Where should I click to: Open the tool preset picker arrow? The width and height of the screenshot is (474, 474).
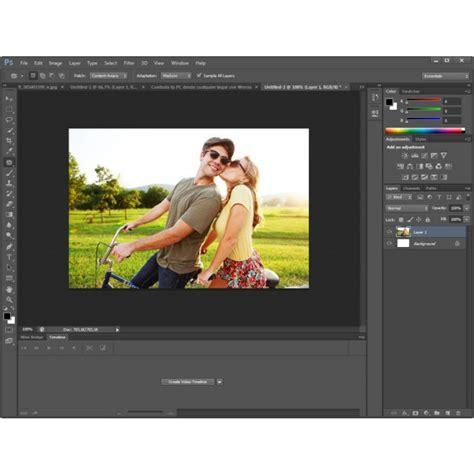point(22,76)
